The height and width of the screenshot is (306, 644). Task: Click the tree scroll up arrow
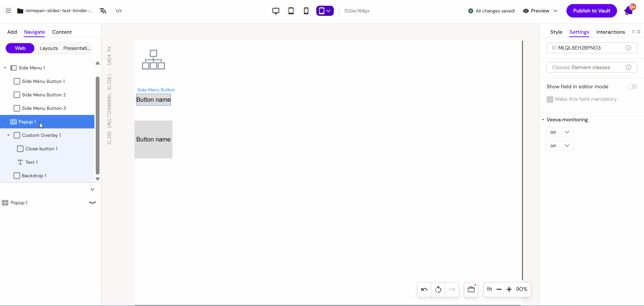pos(97,63)
